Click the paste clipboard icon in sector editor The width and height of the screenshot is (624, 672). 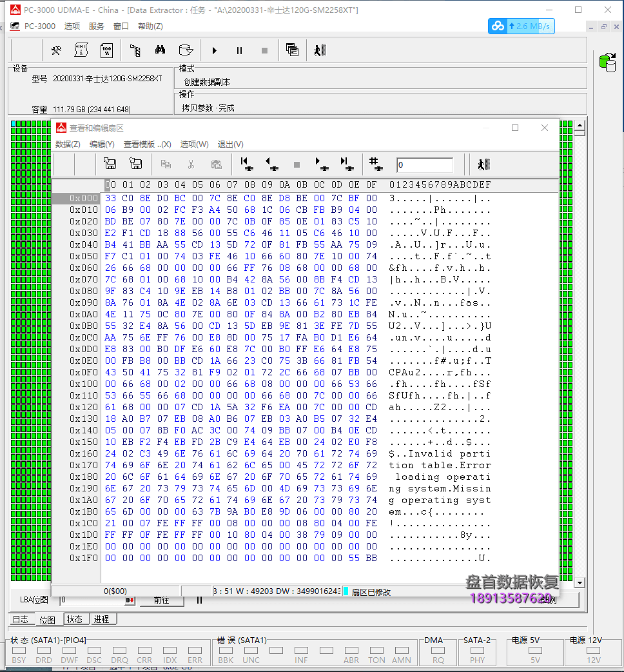pos(217,164)
